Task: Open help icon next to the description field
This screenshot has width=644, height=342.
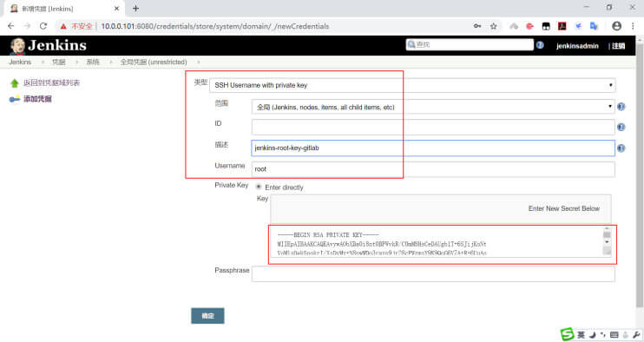Action: 621,148
